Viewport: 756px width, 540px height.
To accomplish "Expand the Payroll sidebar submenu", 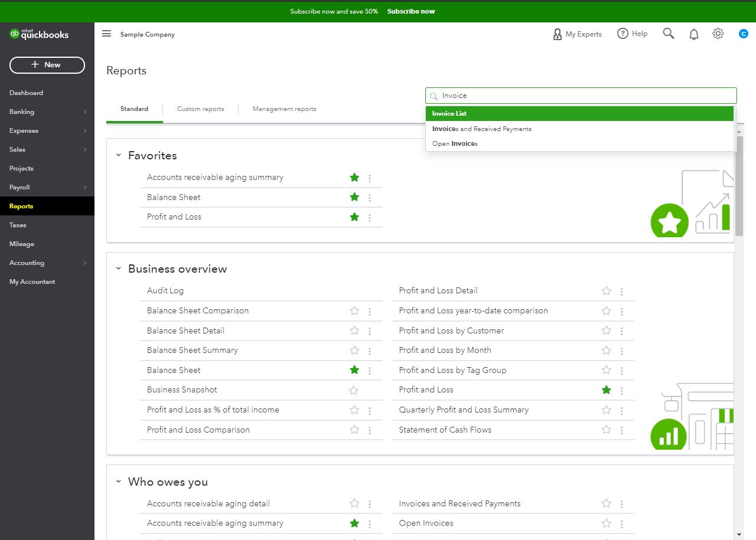I will click(x=85, y=187).
